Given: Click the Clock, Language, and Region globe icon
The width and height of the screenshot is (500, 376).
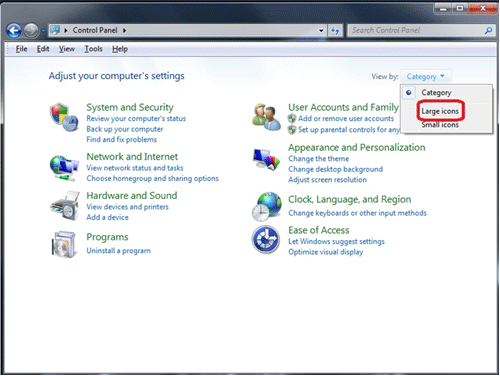Looking at the screenshot, I should coord(267,207).
